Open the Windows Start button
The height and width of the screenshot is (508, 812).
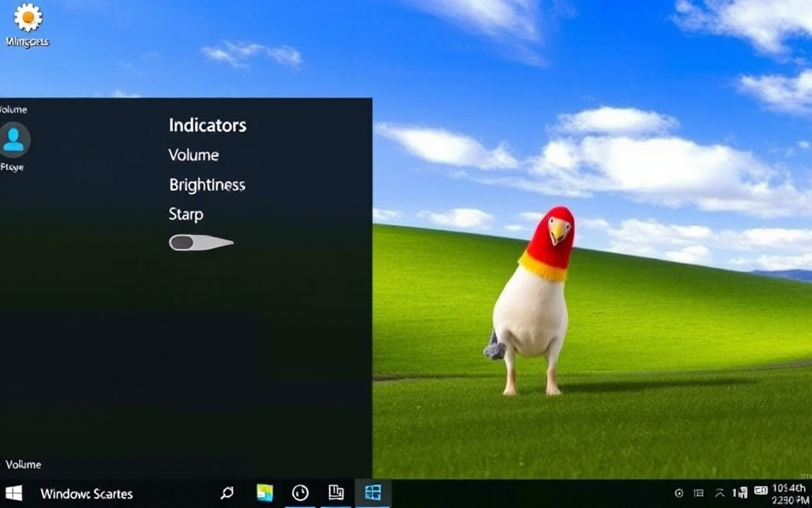tap(13, 493)
